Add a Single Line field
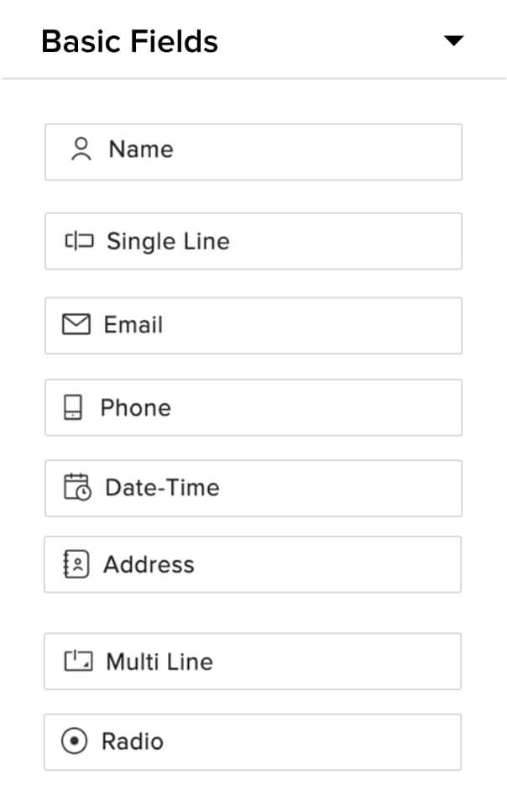 [x=168, y=242]
